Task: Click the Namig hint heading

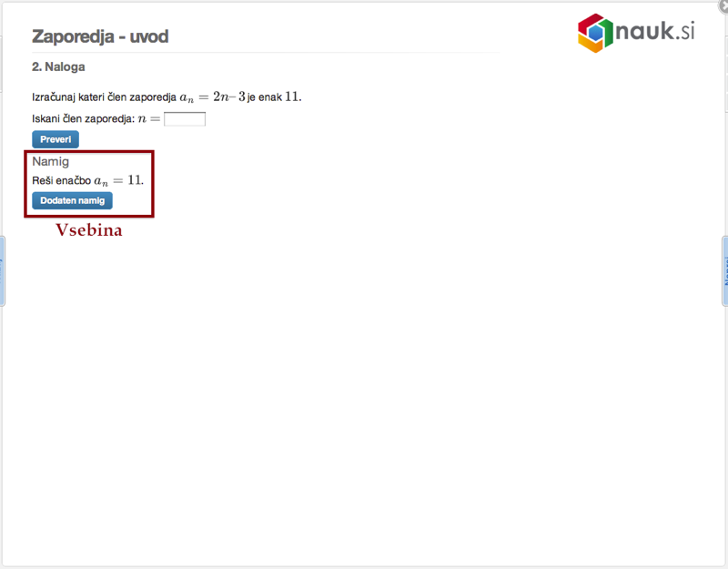Action: tap(50, 161)
